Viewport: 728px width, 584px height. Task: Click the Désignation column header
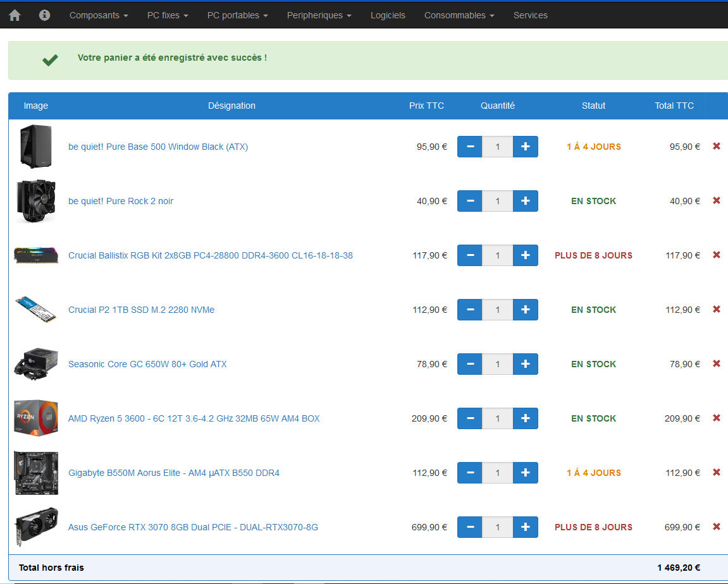pos(231,106)
